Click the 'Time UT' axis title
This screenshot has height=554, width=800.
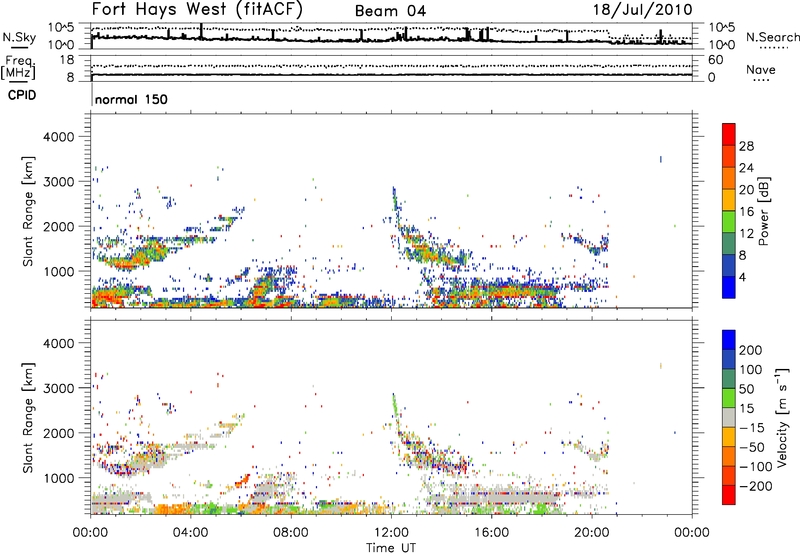[x=391, y=548]
